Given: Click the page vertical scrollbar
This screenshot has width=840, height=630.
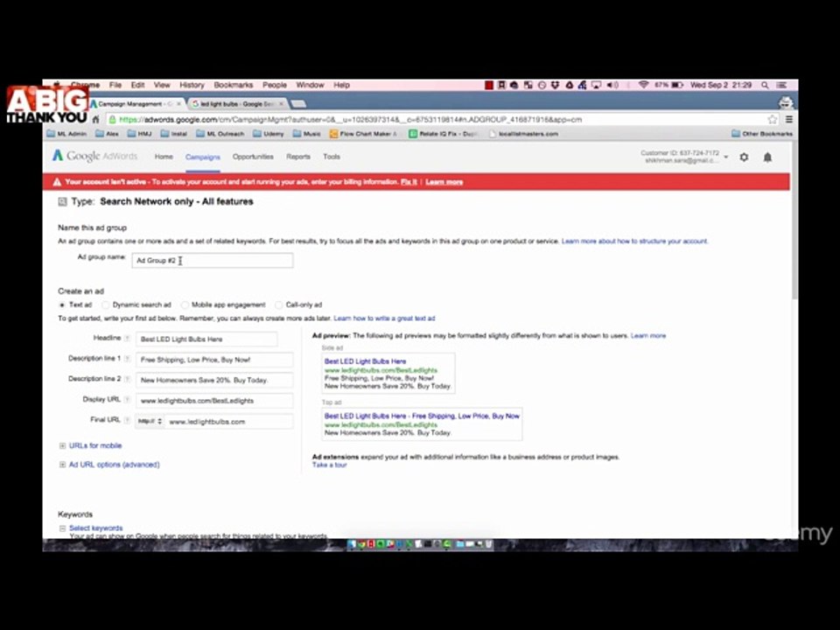Looking at the screenshot, I should tap(794, 222).
